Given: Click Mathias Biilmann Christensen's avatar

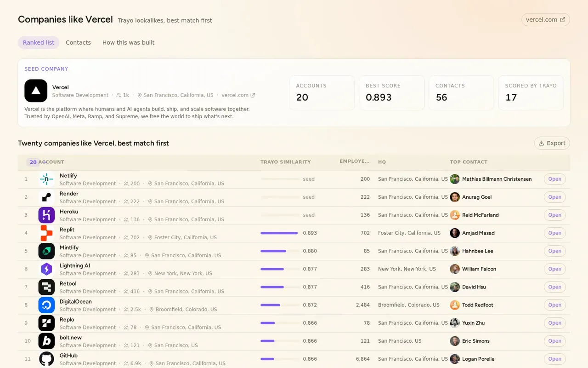Looking at the screenshot, I should tap(455, 179).
